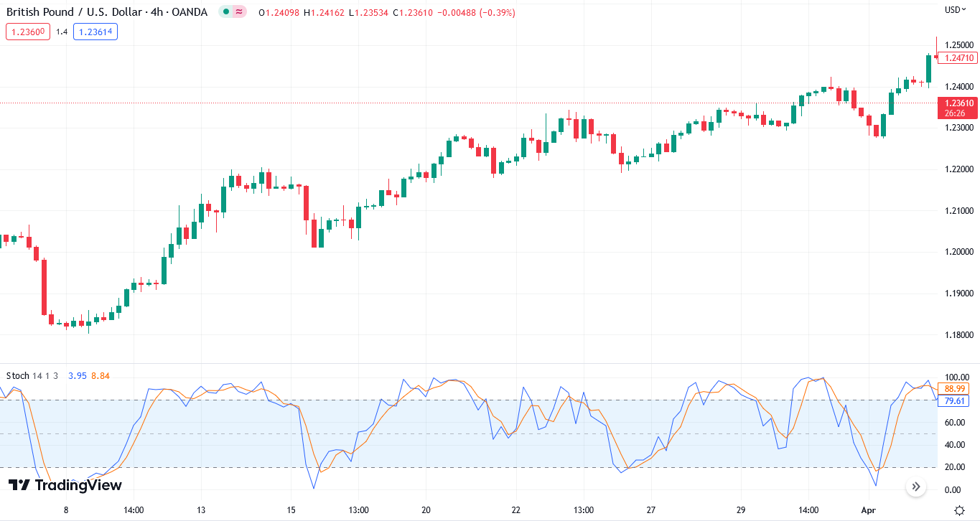Image resolution: width=980 pixels, height=521 pixels.
Task: Click the 1.20000 level on price scale
Action: (x=959, y=252)
